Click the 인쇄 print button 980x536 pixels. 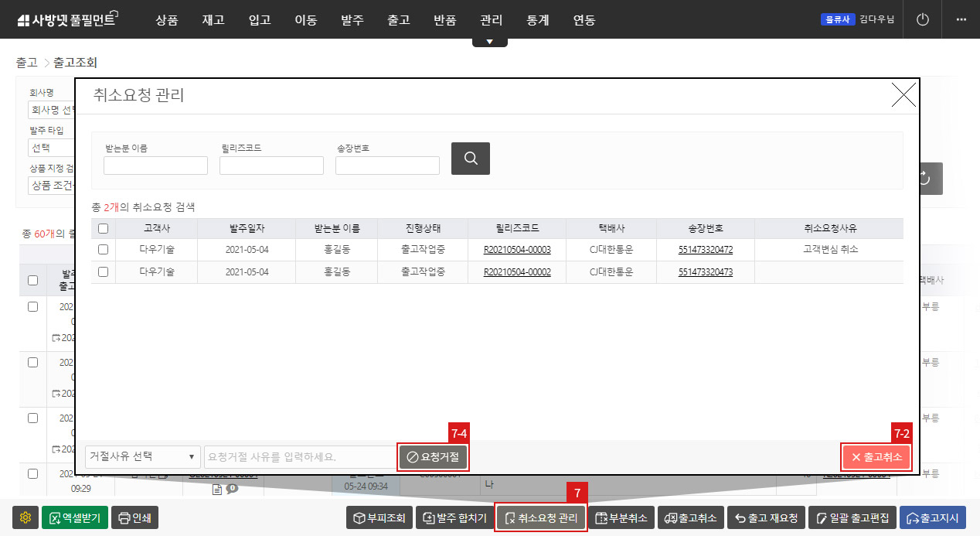coord(134,518)
